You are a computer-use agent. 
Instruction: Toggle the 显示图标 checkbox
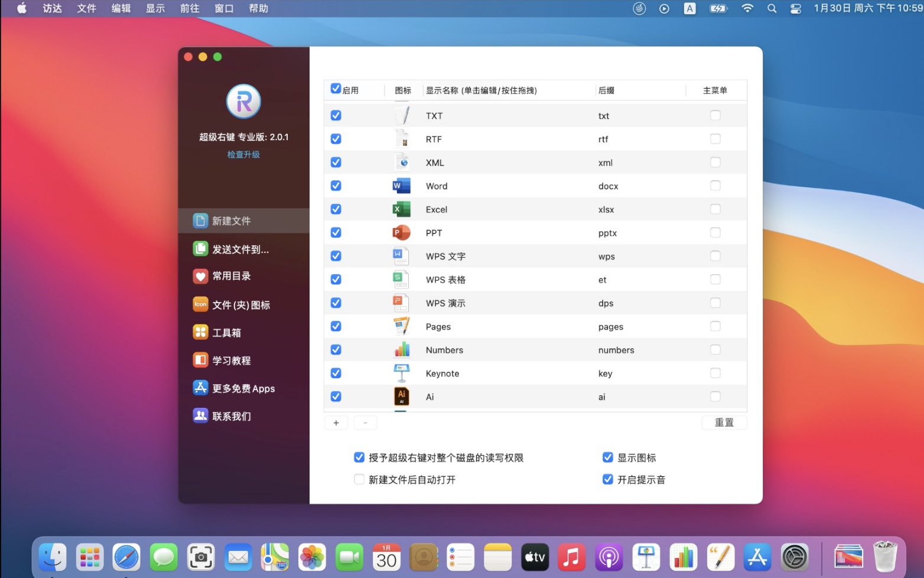(607, 457)
